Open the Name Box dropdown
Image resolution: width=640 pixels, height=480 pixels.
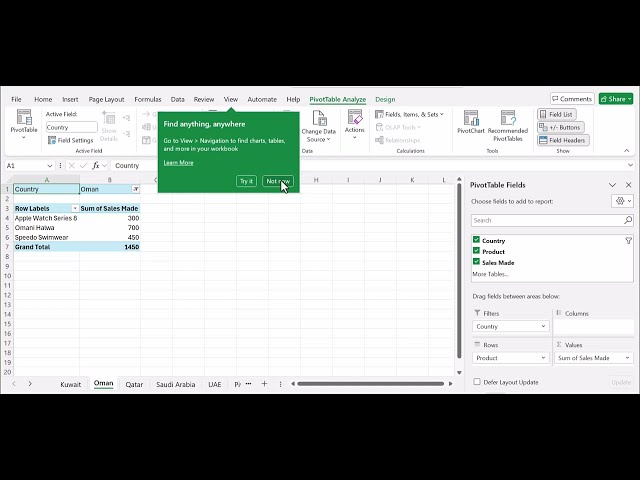(49, 166)
